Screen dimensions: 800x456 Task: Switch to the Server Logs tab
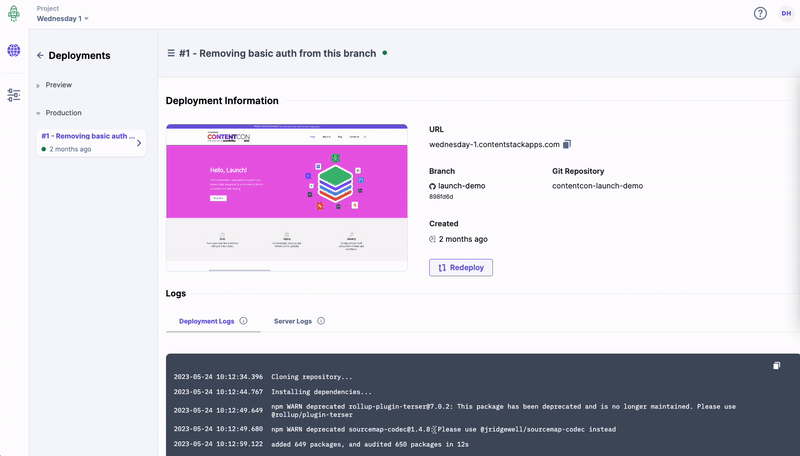coord(293,321)
